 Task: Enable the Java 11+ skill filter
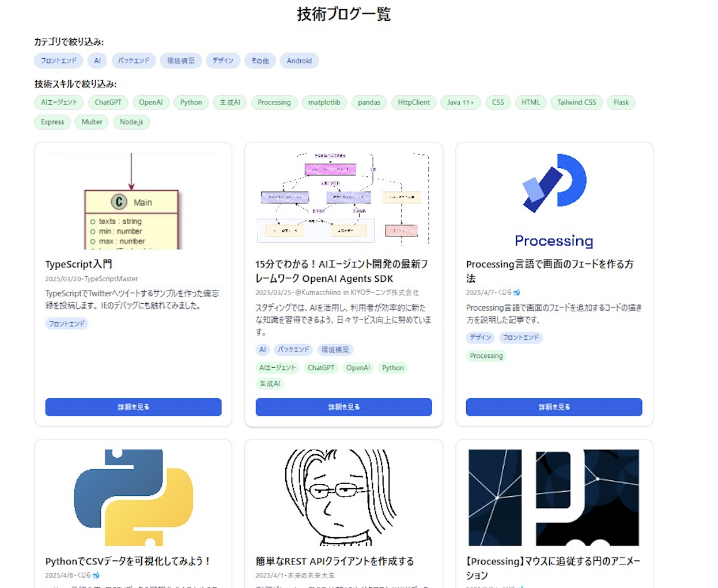point(460,102)
